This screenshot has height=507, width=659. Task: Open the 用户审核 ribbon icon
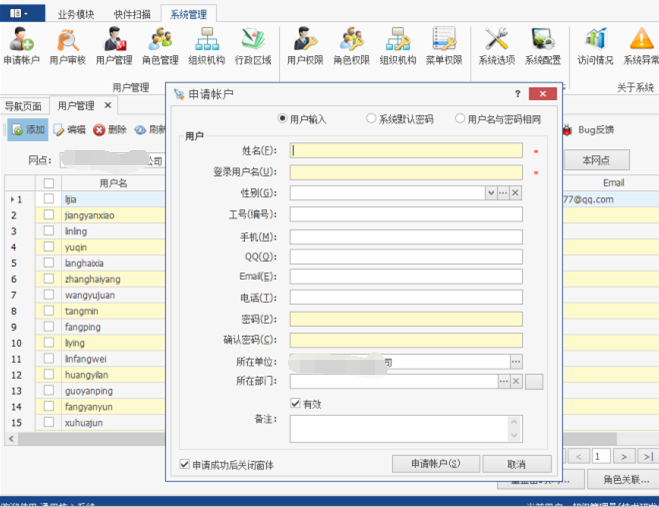(68, 45)
